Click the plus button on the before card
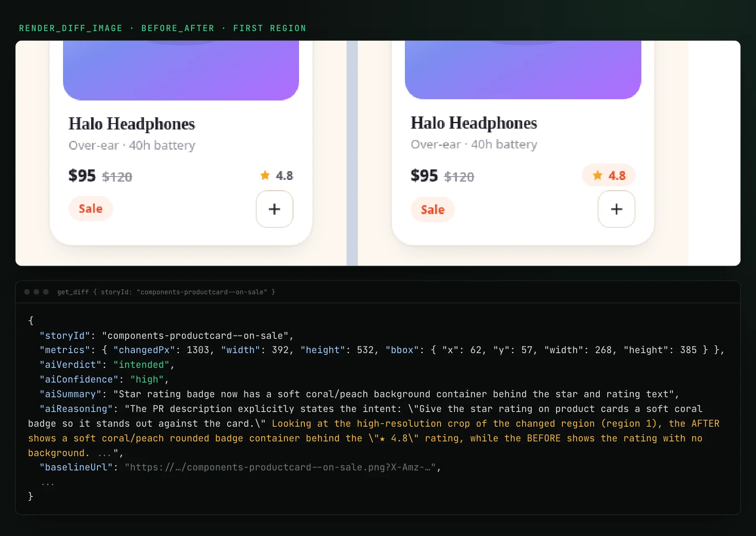Viewport: 756px width, 536px height. click(274, 209)
